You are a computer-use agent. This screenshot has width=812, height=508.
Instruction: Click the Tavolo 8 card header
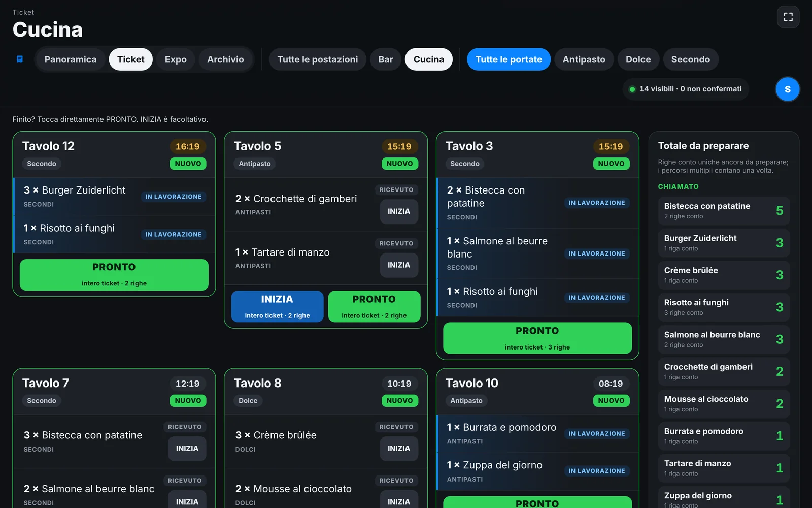click(326, 392)
